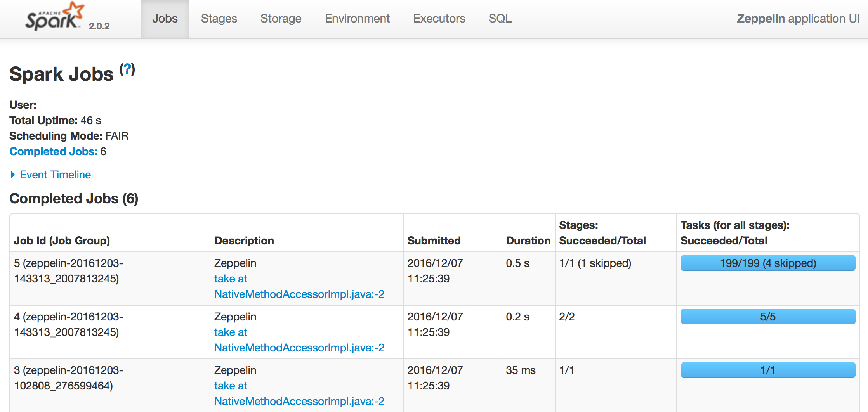Click the 'Spark Jobs' page heading

point(61,74)
